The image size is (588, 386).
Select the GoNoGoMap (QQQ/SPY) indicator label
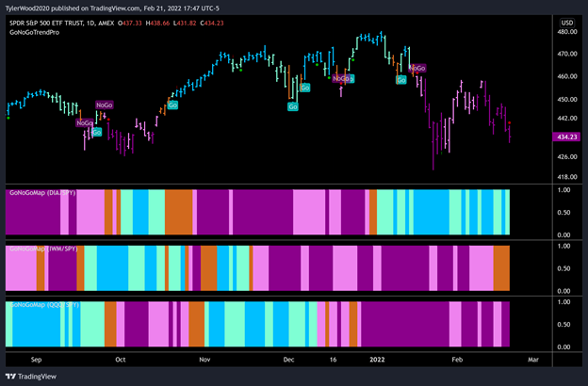[x=44, y=305]
